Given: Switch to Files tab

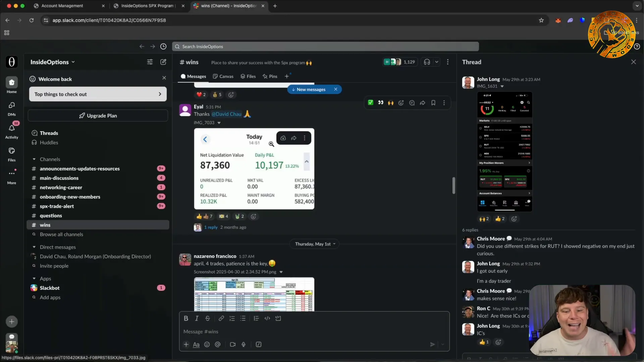Looking at the screenshot, I should (x=248, y=76).
